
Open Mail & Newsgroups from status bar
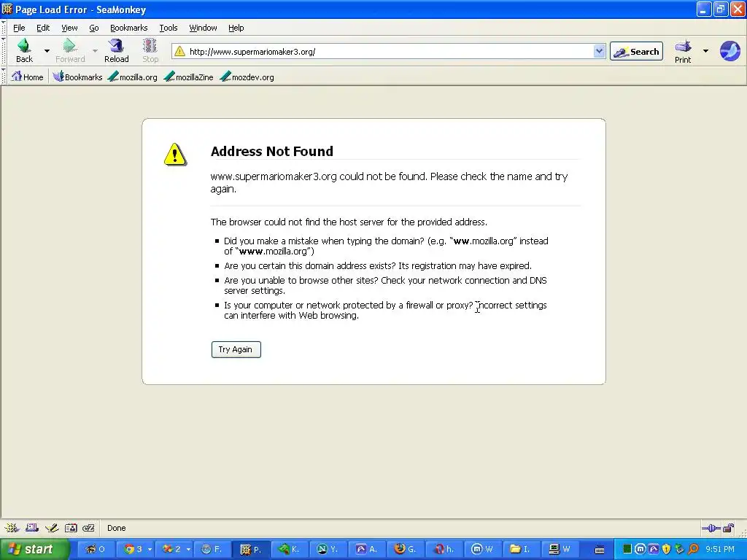(x=32, y=528)
